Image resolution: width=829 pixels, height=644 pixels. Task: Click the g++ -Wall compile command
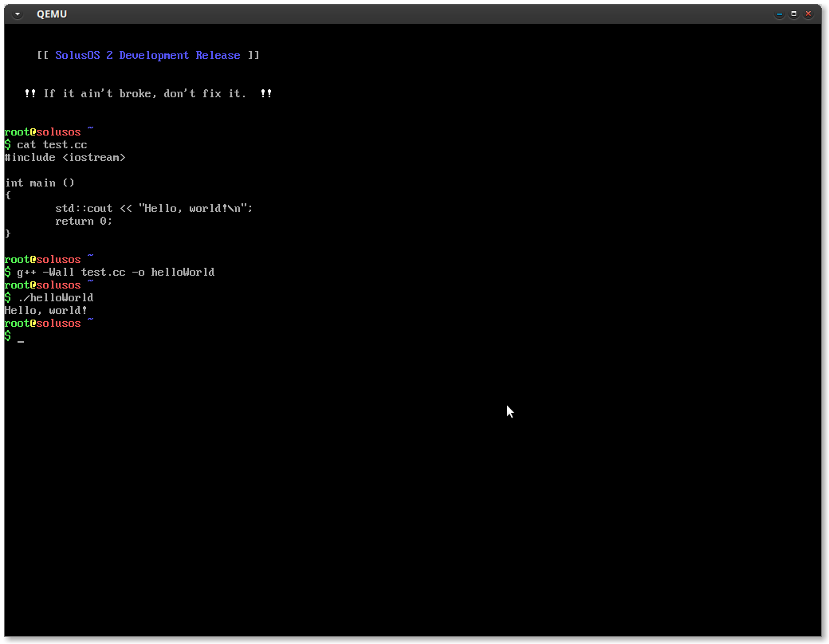tap(116, 273)
